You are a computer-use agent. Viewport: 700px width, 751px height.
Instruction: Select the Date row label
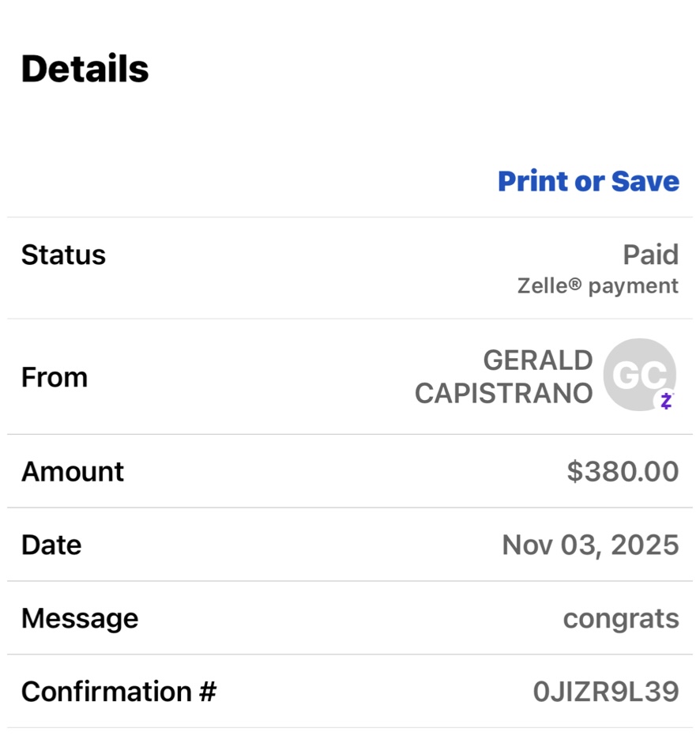51,545
